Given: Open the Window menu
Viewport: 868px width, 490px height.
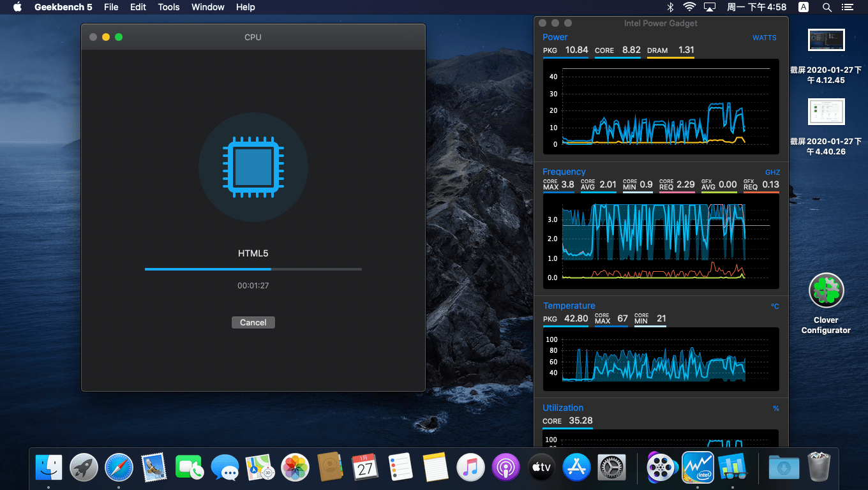Looking at the screenshot, I should [207, 7].
